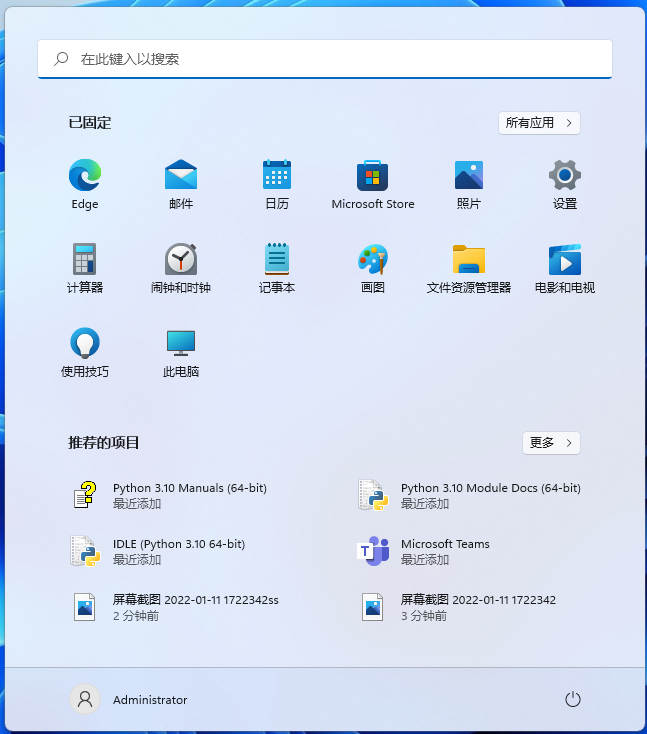647x734 pixels.
Task: Focus the 在此键入以搜索 search box
Action: [x=325, y=59]
